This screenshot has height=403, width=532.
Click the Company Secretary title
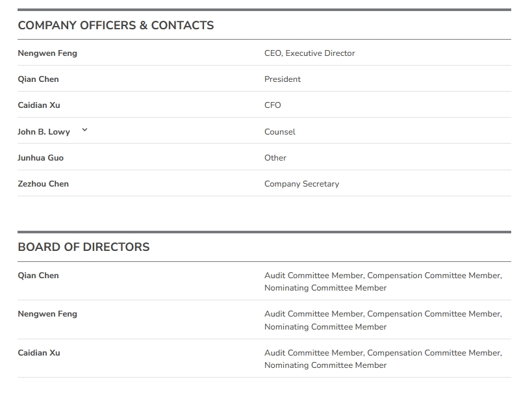301,184
